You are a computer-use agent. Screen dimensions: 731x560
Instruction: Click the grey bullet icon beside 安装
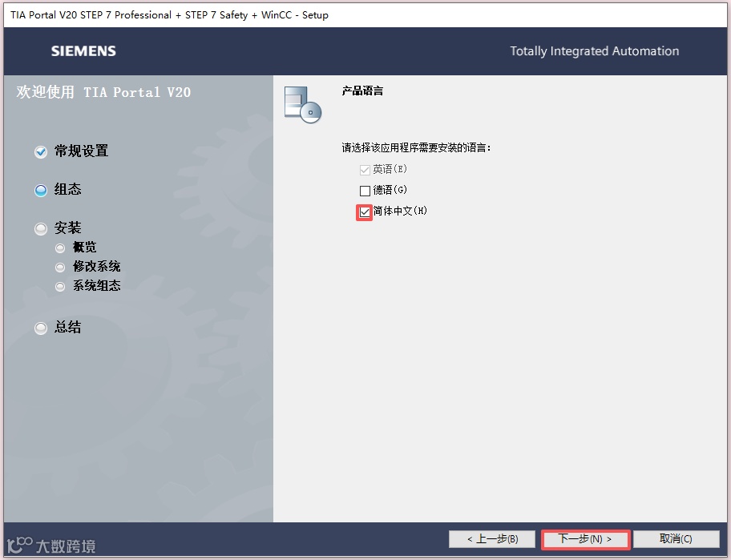(x=41, y=229)
